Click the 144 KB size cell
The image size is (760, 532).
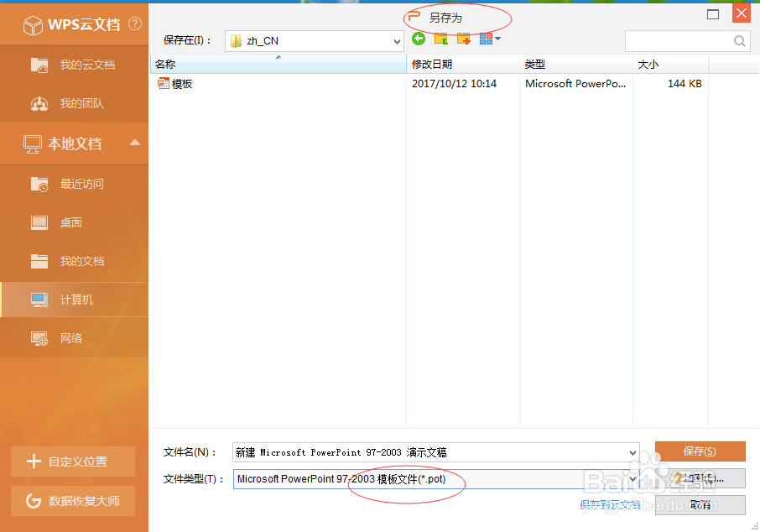point(685,84)
